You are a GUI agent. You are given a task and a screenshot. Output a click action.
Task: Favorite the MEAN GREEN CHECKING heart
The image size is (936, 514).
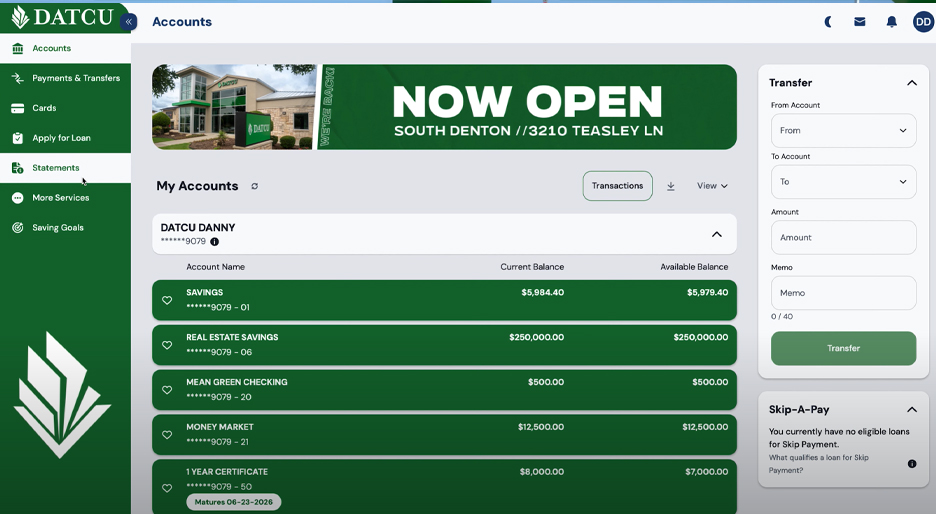pyautogui.click(x=167, y=390)
